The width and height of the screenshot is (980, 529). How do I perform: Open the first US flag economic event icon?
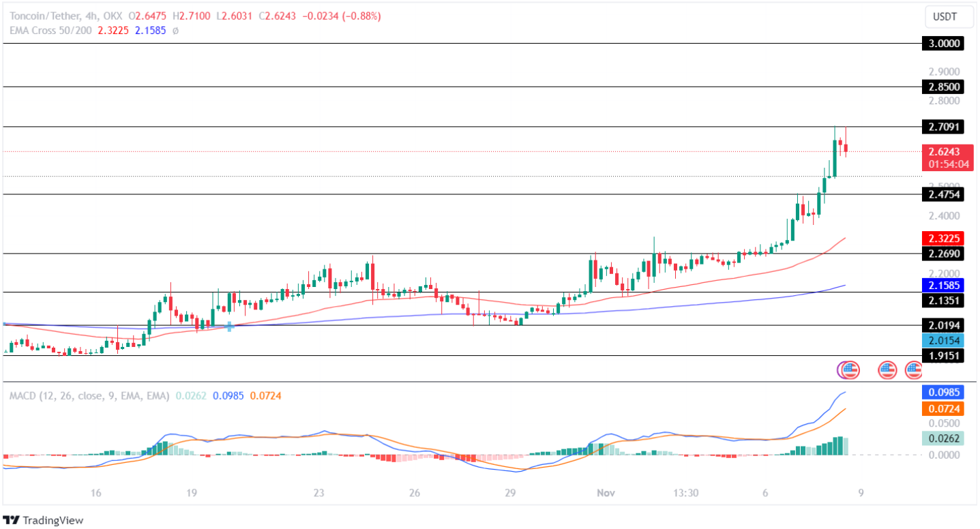850,370
